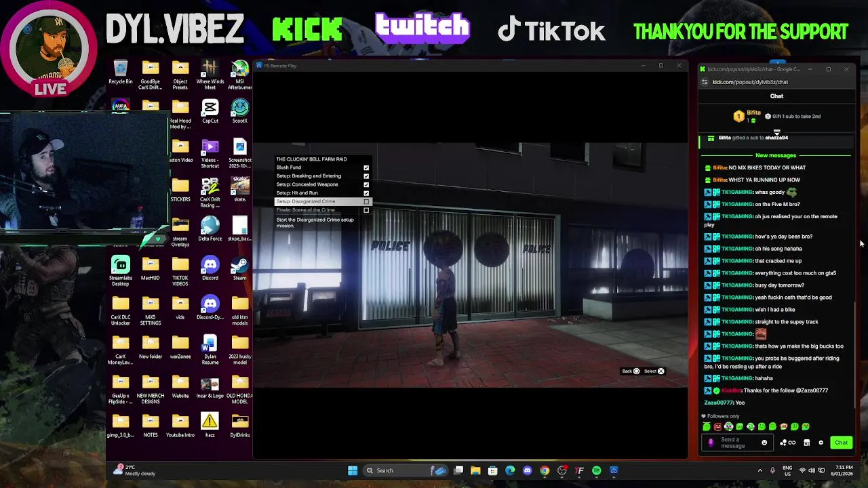Toggle Setup: Hit and Run checkbox

pos(366,193)
